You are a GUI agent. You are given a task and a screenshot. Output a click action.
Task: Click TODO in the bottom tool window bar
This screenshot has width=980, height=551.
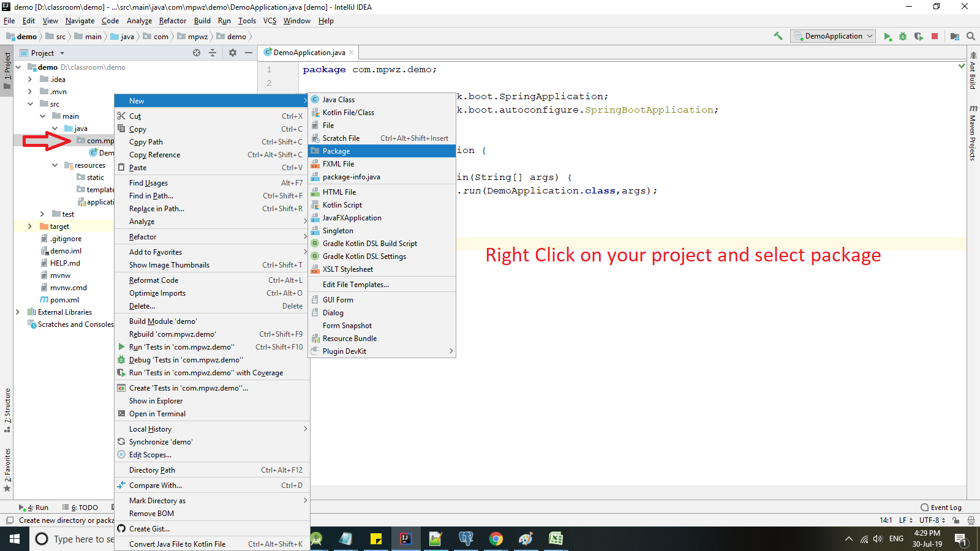(x=85, y=507)
